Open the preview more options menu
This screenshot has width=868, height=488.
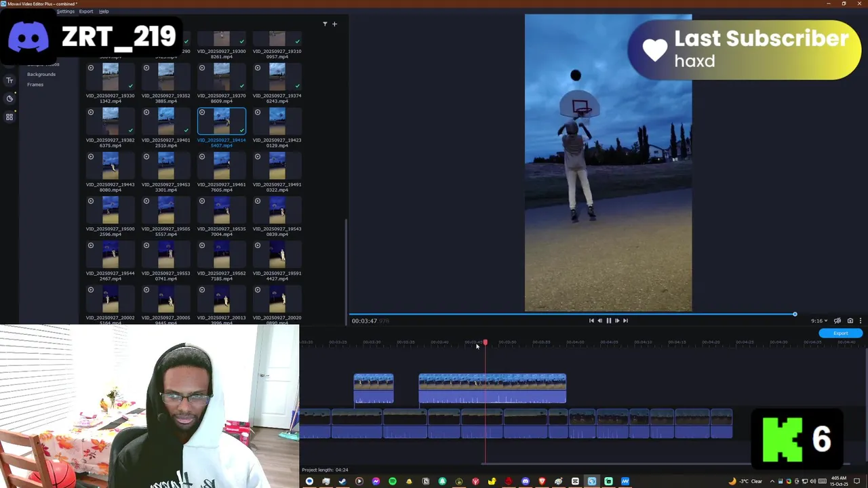[861, 321]
